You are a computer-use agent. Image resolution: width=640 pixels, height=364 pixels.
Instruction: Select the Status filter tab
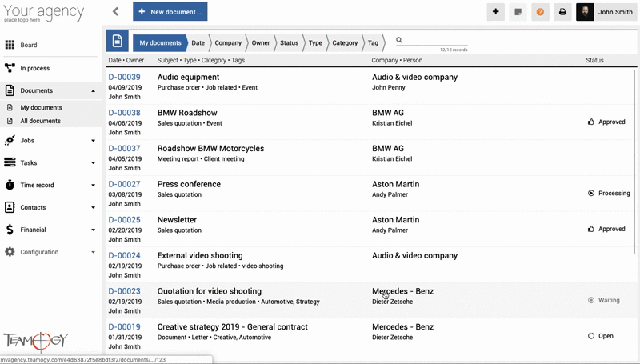click(289, 43)
